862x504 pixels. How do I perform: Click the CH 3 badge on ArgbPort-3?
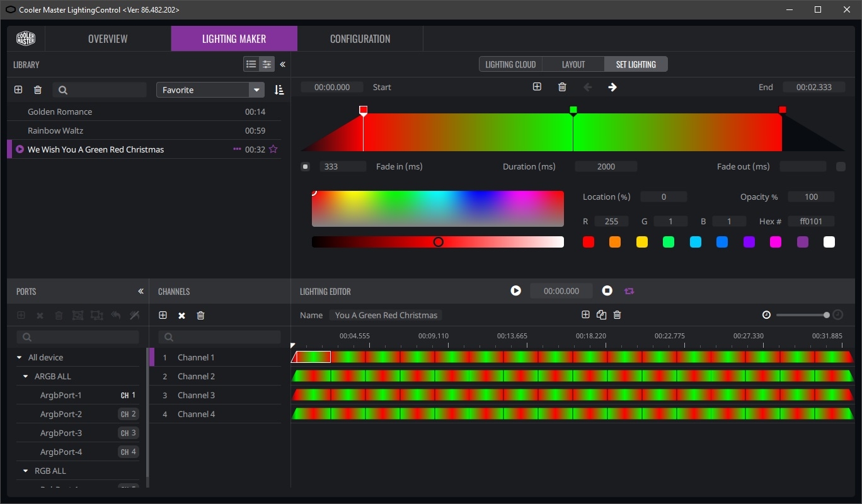coord(128,433)
